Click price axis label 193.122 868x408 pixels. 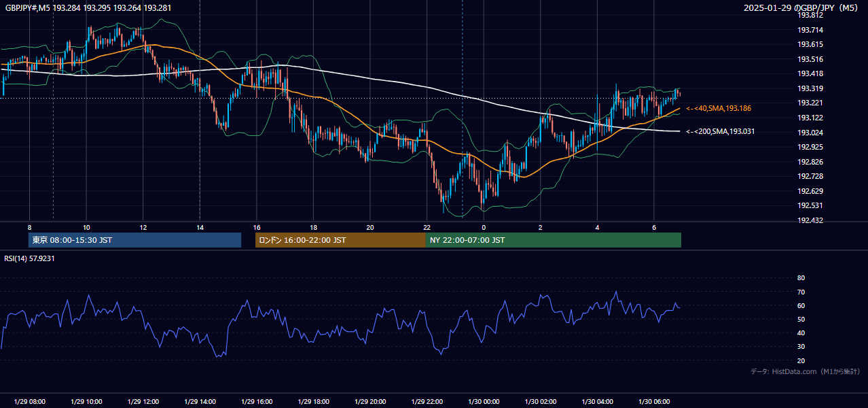810,118
